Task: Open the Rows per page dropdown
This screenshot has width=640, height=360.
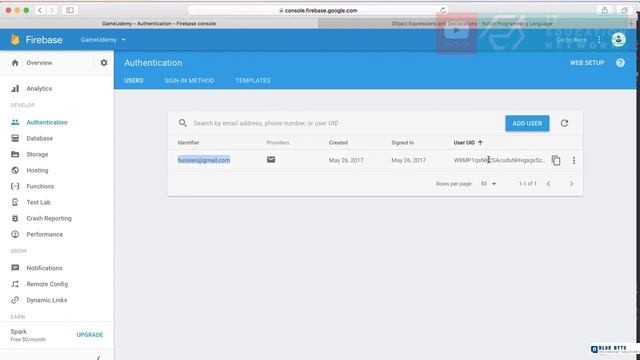Action: [488, 184]
